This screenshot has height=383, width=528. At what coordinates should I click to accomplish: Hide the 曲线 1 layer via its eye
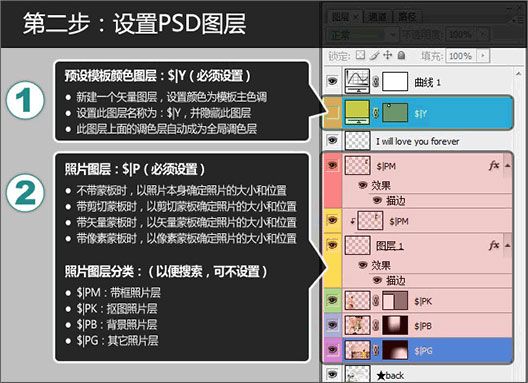tap(332, 81)
